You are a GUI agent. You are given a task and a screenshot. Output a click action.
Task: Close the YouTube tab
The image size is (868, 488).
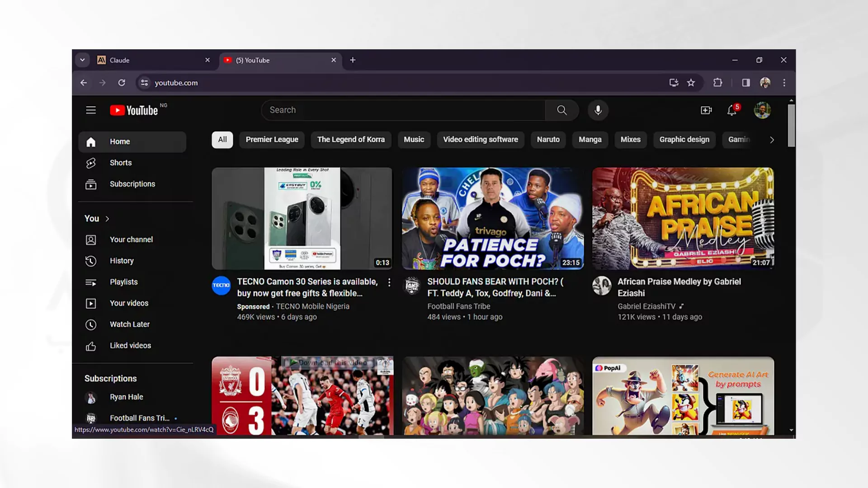(x=334, y=60)
